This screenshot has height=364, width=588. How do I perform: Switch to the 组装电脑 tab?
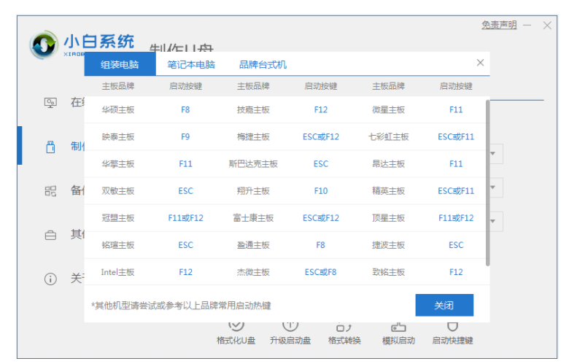click(120, 64)
